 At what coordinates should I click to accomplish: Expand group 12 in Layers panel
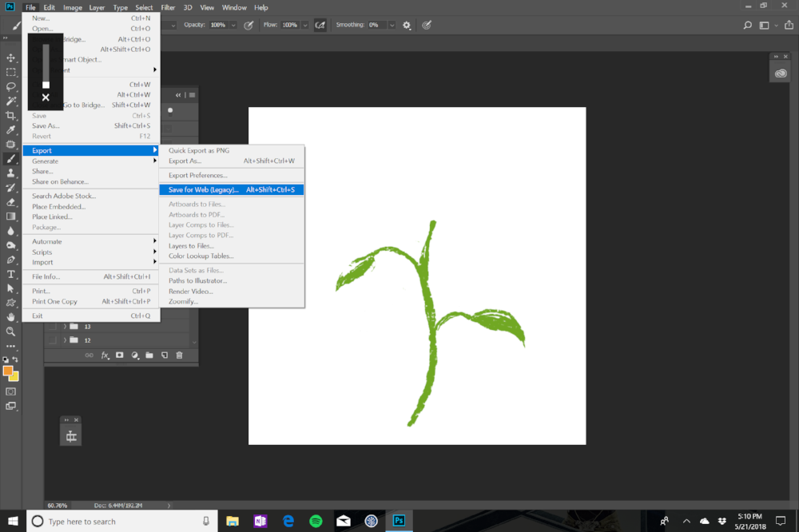point(65,340)
